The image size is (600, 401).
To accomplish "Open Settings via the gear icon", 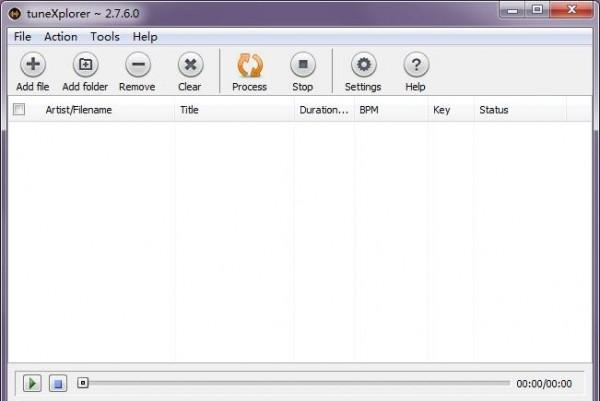I will [364, 64].
